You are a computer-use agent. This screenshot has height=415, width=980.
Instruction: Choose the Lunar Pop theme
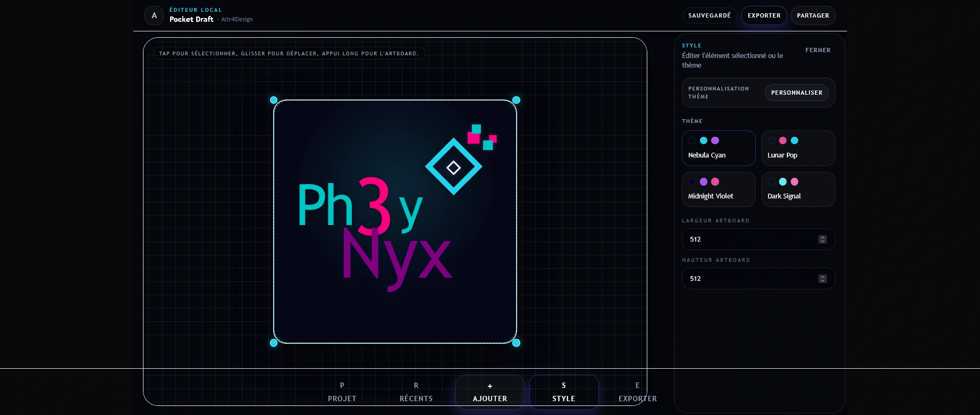[x=798, y=148]
